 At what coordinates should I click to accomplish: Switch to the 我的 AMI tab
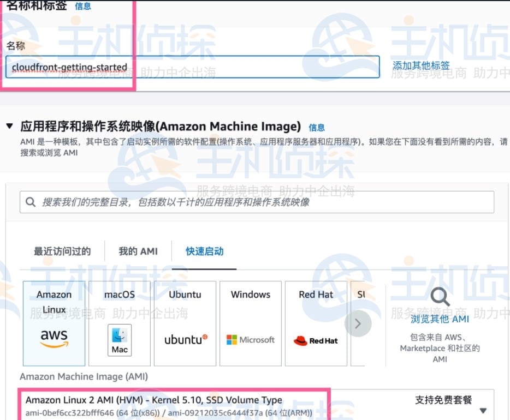click(x=139, y=251)
